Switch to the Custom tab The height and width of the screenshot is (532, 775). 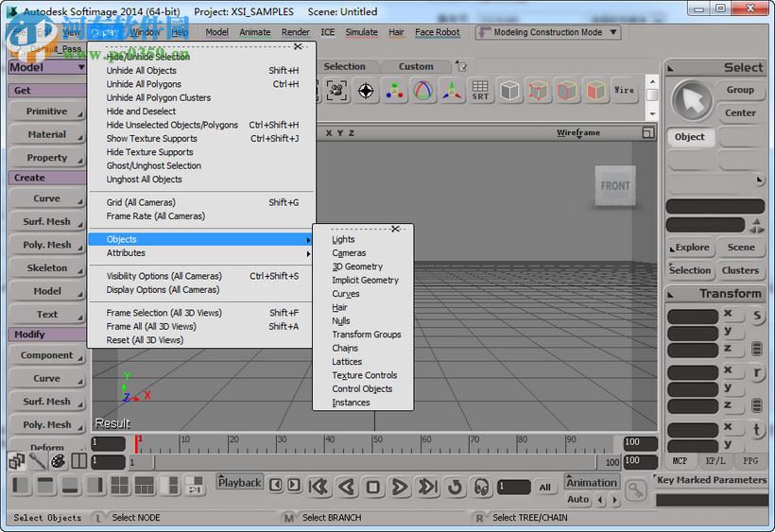[x=416, y=66]
